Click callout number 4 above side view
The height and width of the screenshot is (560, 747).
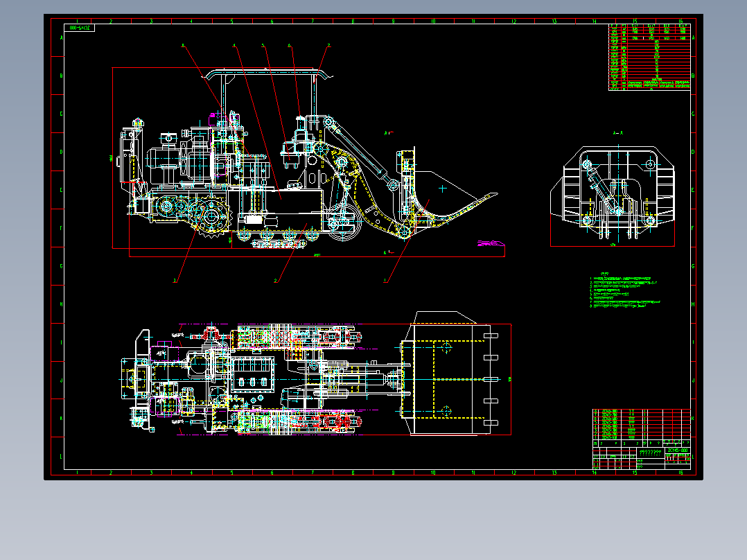point(234,46)
